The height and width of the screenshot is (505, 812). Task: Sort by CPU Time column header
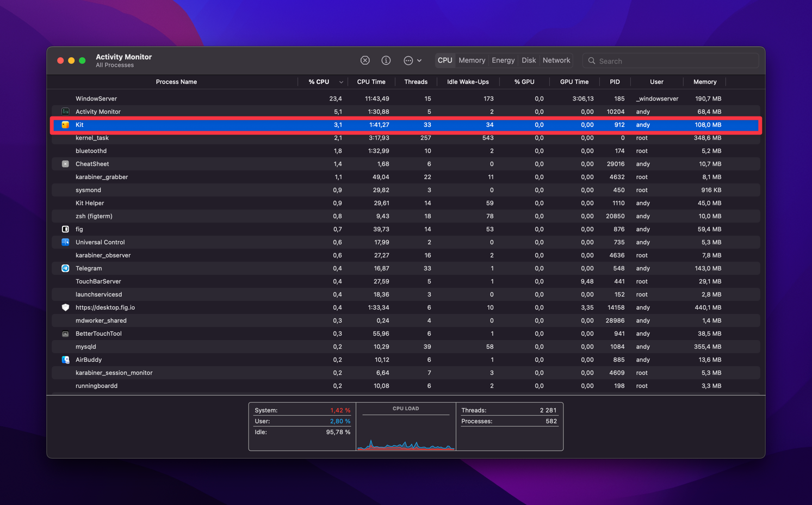click(371, 82)
